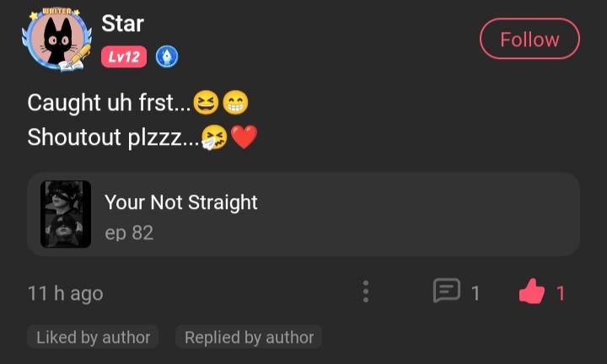Go to episode ep 82 label
This screenshot has height=364, width=607.
pyautogui.click(x=129, y=233)
